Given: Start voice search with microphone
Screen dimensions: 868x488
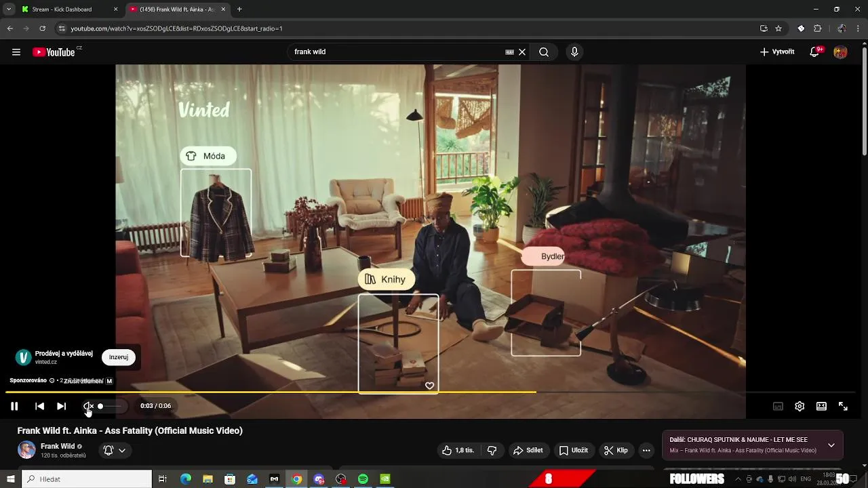Looking at the screenshot, I should (x=574, y=52).
